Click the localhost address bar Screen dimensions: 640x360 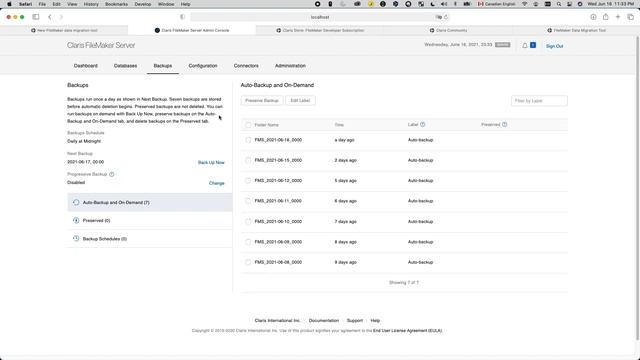(320, 17)
